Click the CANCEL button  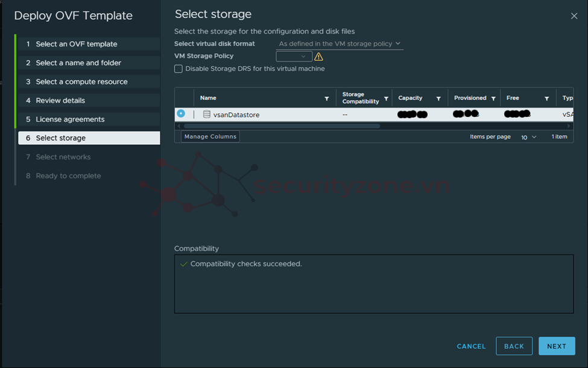pos(471,346)
